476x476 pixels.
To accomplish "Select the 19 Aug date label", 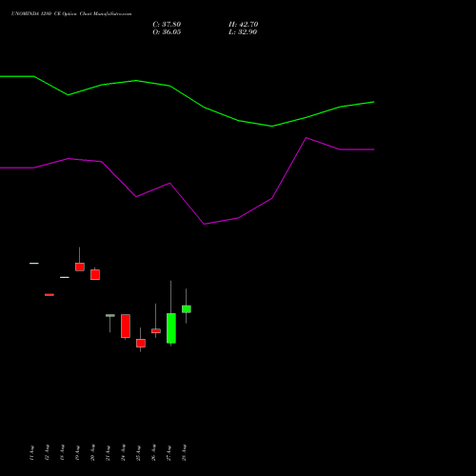I will pos(77,453).
